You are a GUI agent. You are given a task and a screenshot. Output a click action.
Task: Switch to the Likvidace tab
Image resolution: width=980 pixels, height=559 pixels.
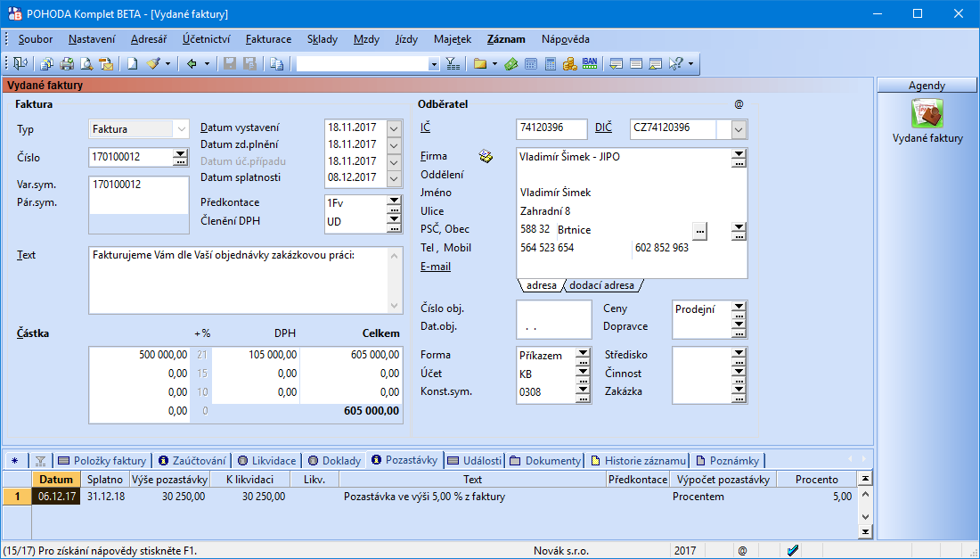tap(267, 461)
